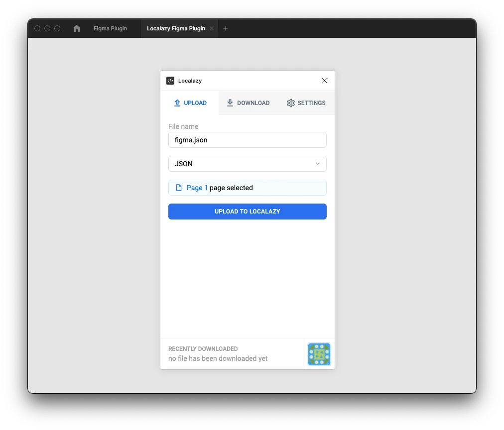
Task: Dismiss the Localazy plugin with the X
Action: [324, 80]
